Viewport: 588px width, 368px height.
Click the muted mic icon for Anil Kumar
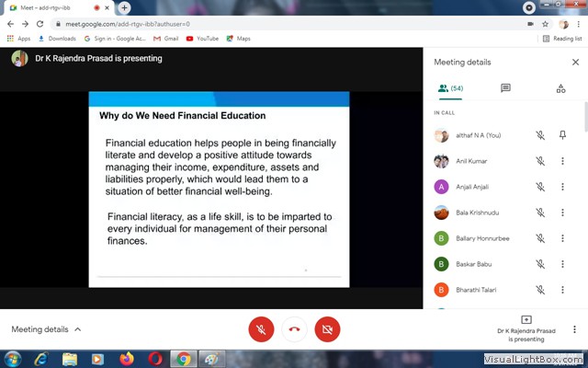click(541, 161)
